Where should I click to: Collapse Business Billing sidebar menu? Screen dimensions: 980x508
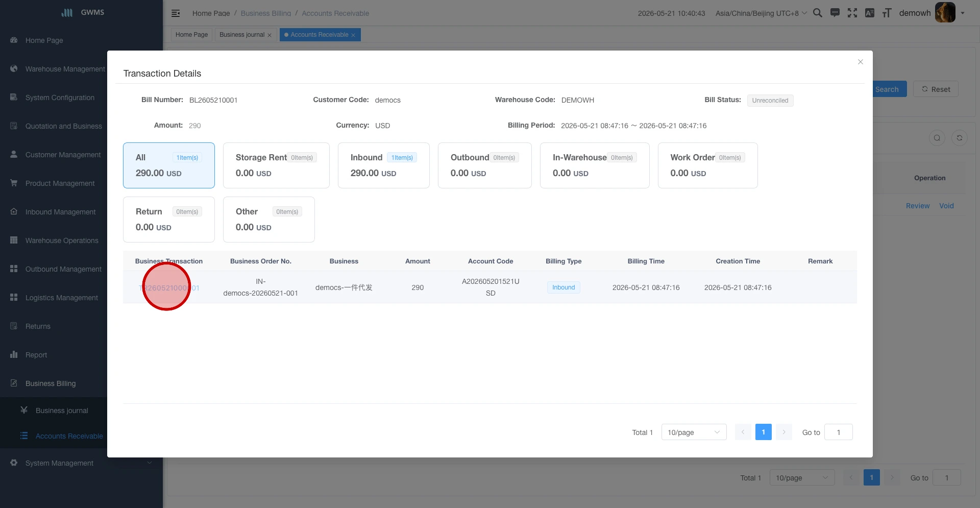[x=51, y=383]
